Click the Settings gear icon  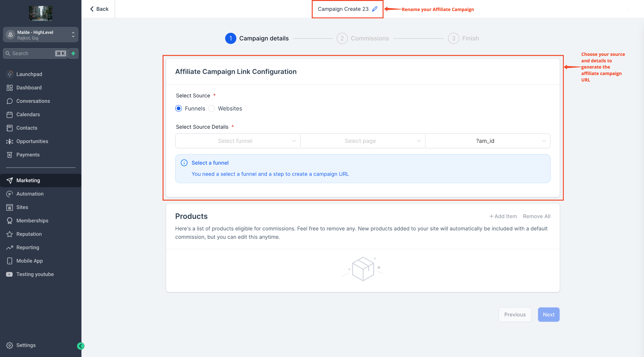[x=10, y=345]
